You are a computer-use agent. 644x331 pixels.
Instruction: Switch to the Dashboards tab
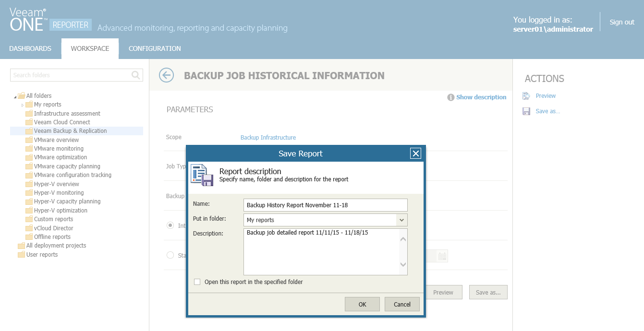[x=30, y=48]
